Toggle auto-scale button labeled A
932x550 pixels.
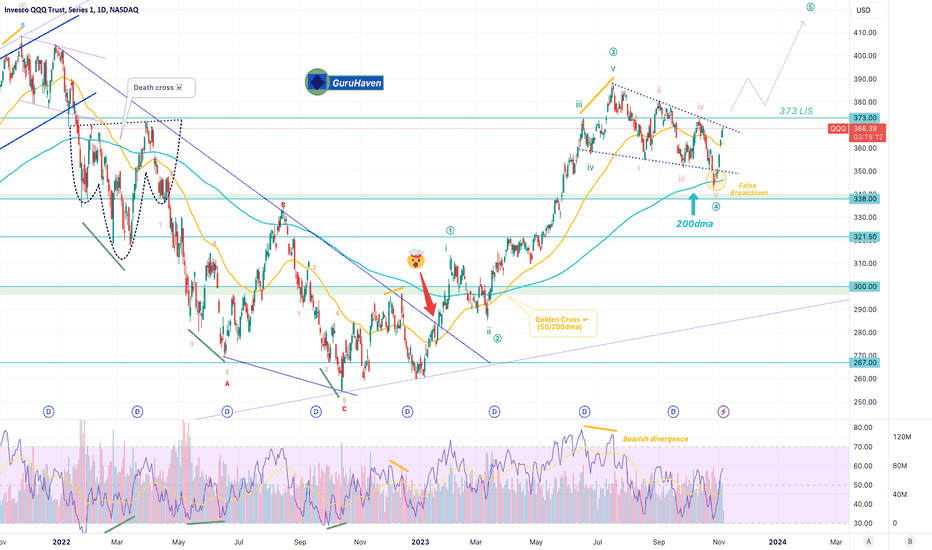click(x=868, y=542)
